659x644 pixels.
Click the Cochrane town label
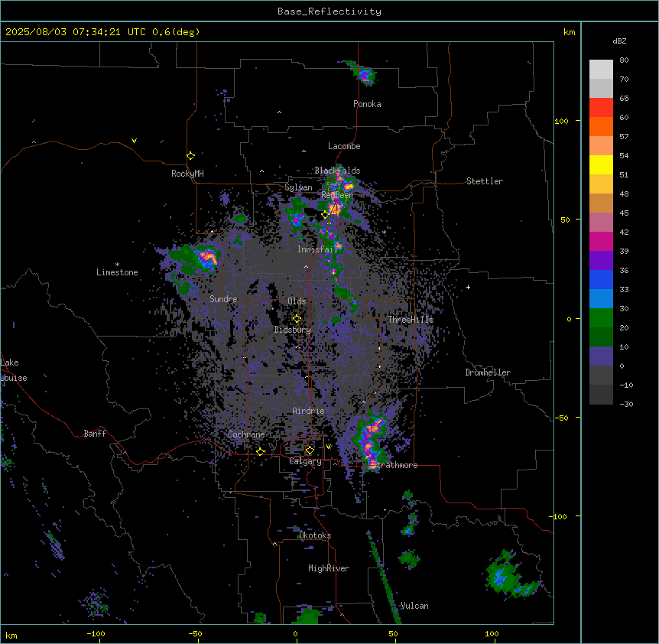pos(246,434)
